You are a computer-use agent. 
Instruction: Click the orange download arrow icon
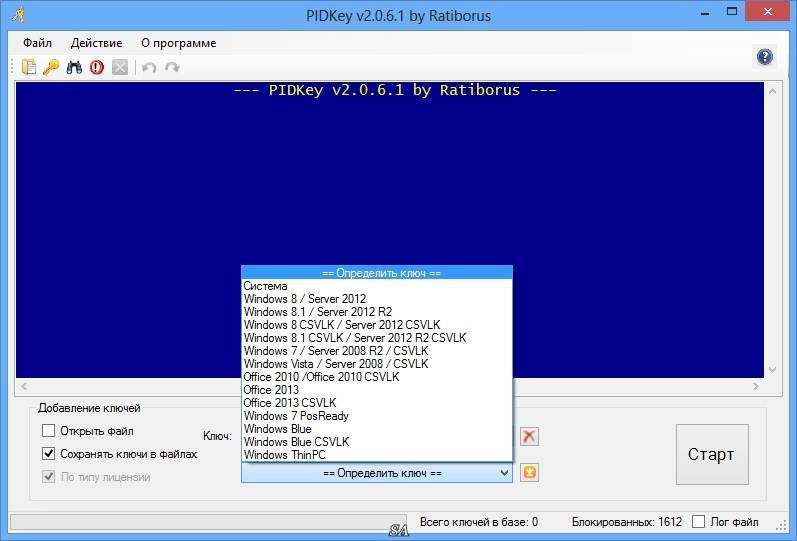point(529,472)
